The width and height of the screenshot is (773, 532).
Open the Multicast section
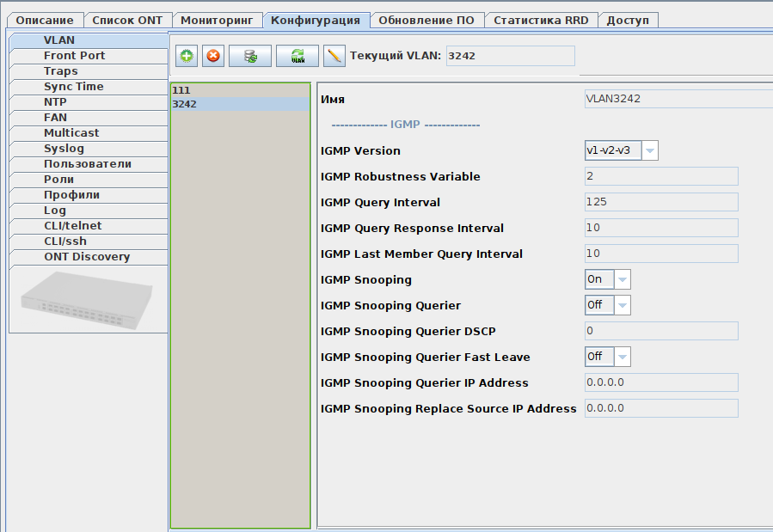point(89,133)
